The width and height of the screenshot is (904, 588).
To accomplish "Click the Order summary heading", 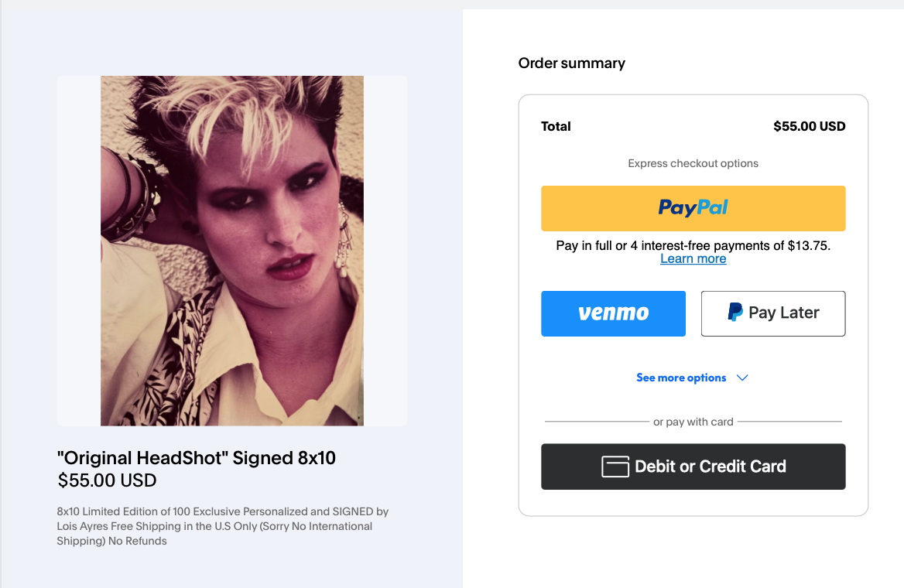I will tap(571, 63).
